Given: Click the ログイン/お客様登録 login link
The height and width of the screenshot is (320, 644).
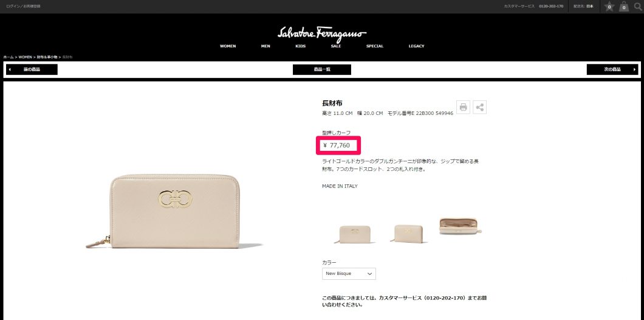Looking at the screenshot, I should tap(24, 7).
